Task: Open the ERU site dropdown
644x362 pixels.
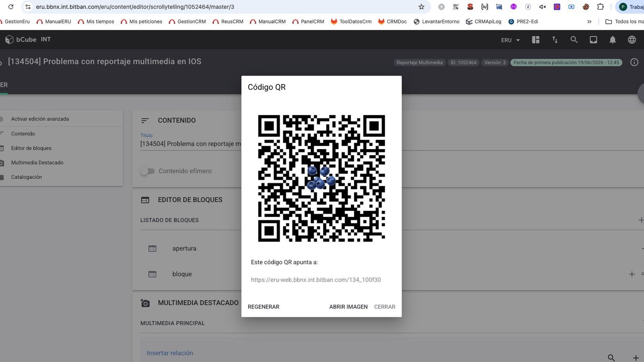Action: 510,40
